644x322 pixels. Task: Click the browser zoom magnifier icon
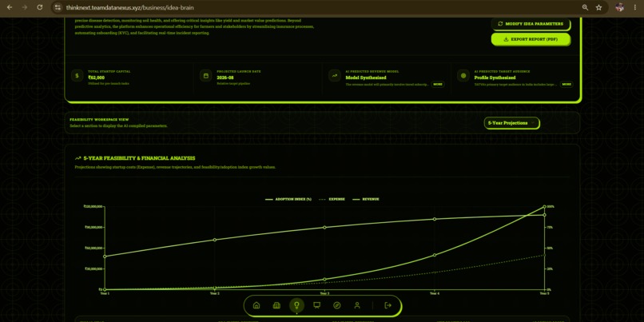585,7
